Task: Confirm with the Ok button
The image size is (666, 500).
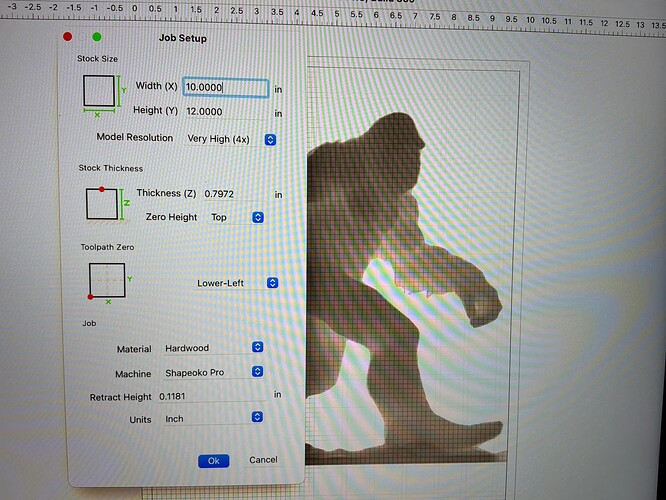Action: 214,461
